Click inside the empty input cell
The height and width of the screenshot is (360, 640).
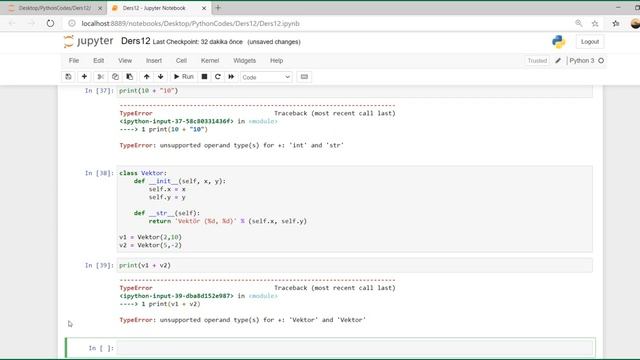pyautogui.click(x=354, y=348)
